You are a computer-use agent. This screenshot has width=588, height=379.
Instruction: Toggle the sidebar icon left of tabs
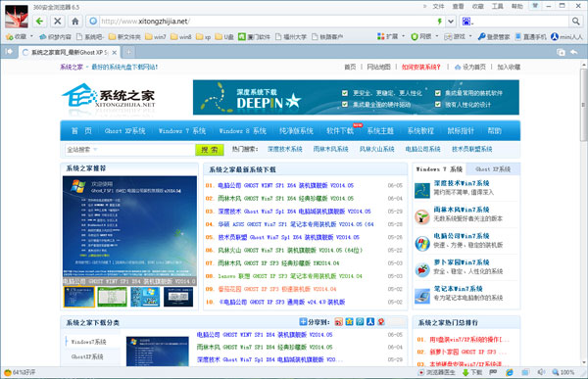pos(9,52)
